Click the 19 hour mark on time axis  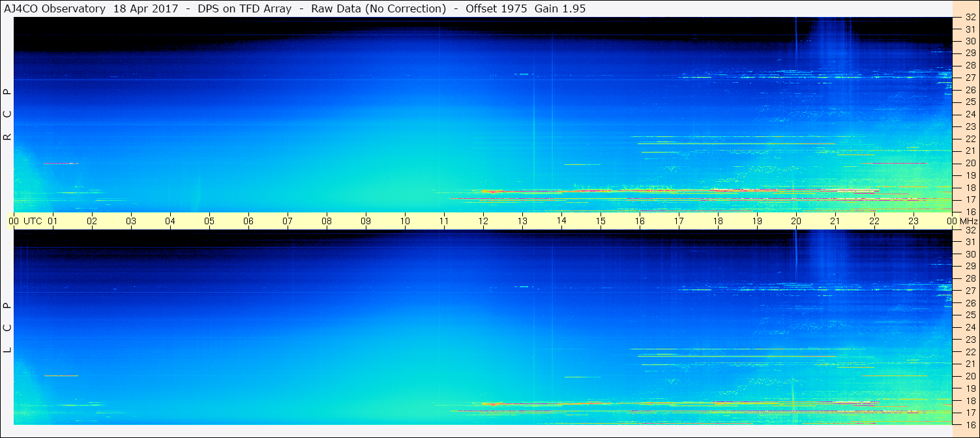757,221
